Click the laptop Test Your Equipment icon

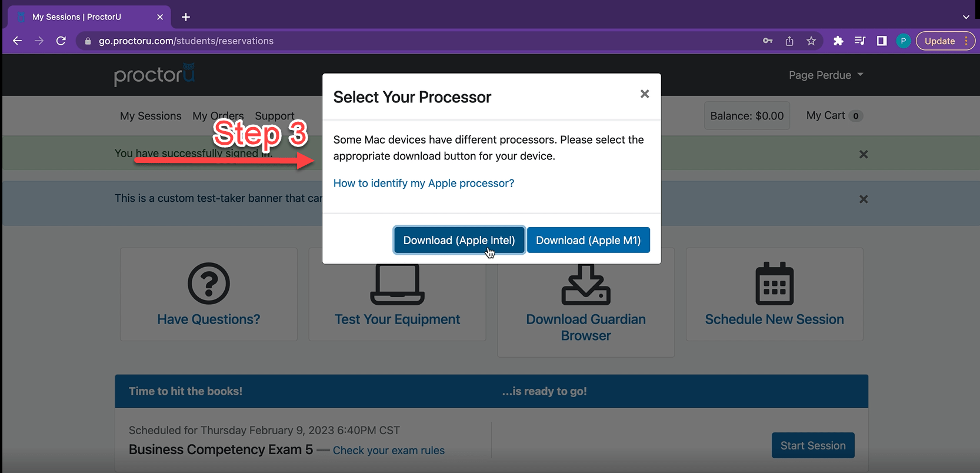click(398, 284)
